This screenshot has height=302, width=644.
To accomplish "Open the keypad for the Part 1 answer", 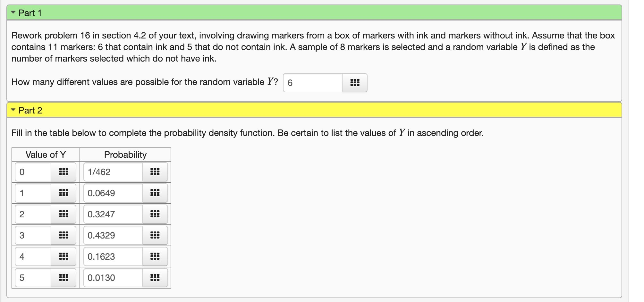I will (x=355, y=83).
